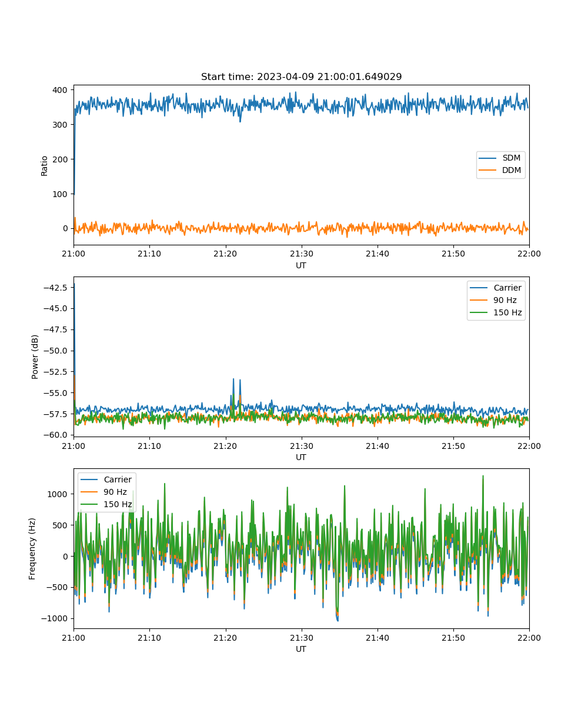Click the 21:10 tick under the Ratio plot
588x706 pixels.
[149, 254]
